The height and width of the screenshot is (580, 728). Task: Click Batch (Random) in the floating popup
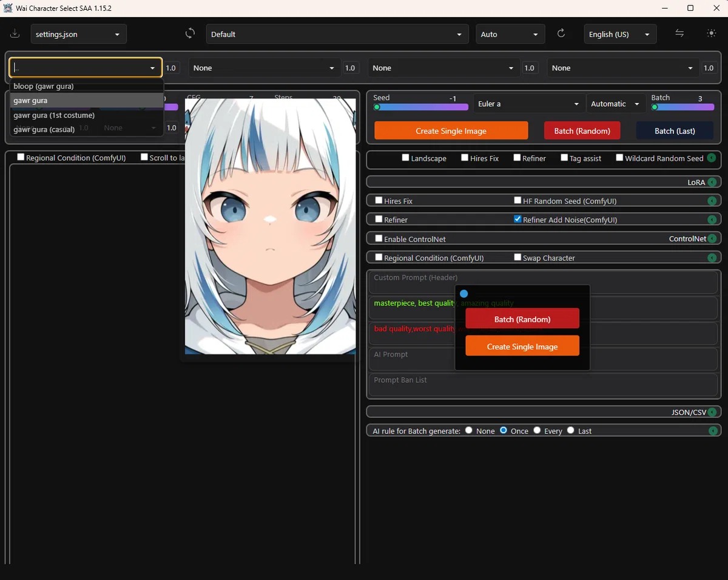click(x=522, y=319)
